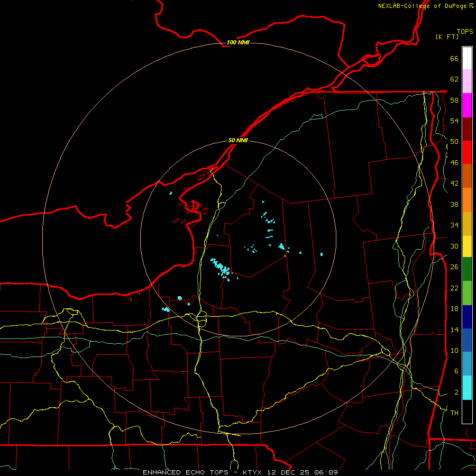The width and height of the screenshot is (476, 476).
Task: Click legend value 38
Action: tap(454, 204)
